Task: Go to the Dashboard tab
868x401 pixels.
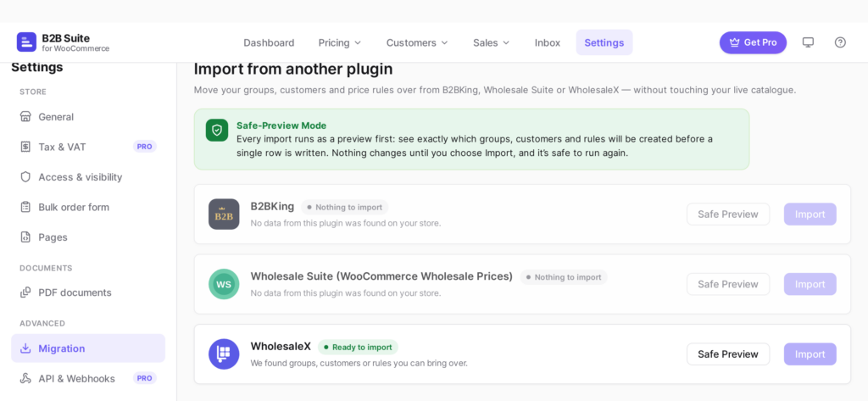Action: (x=269, y=42)
